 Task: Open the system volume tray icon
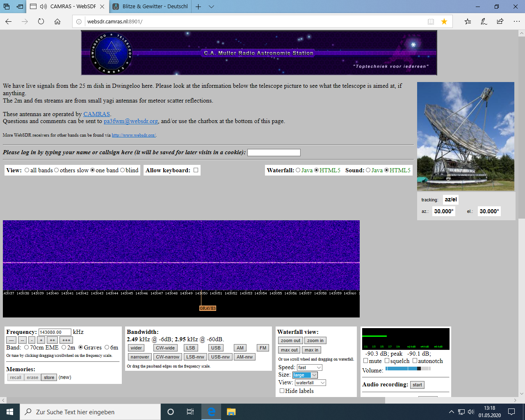tap(471, 412)
